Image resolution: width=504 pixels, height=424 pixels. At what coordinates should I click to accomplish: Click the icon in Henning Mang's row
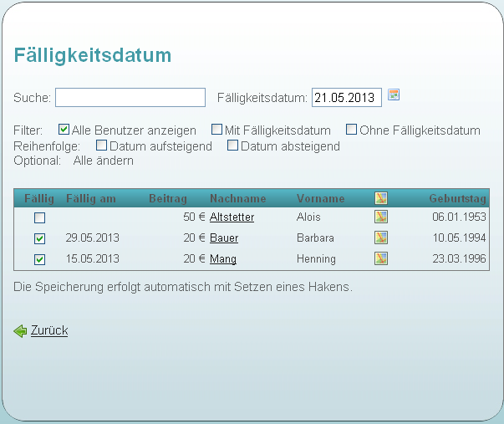point(381,258)
